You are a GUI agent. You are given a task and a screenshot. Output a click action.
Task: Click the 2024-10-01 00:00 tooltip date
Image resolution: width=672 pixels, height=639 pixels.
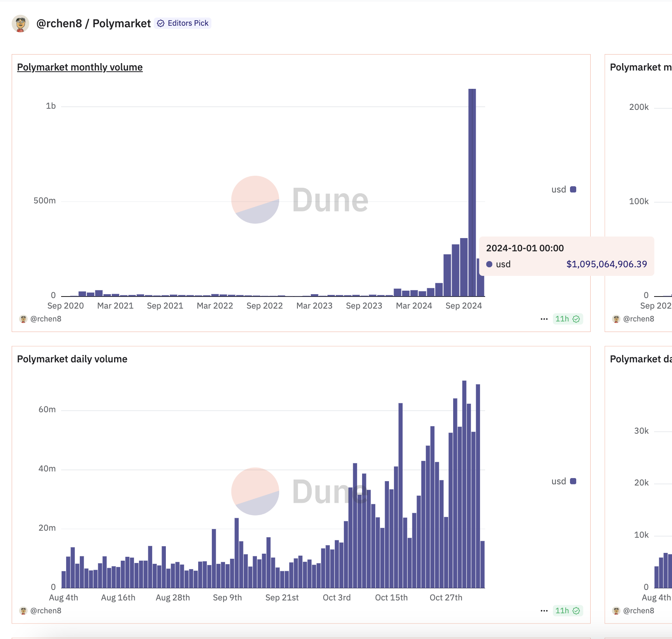[525, 248]
